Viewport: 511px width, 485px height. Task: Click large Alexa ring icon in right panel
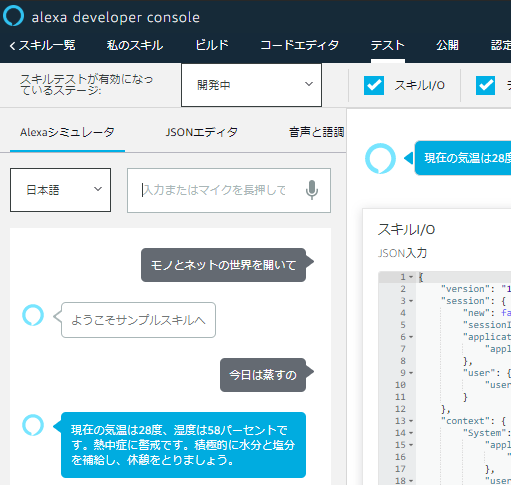pos(380,158)
